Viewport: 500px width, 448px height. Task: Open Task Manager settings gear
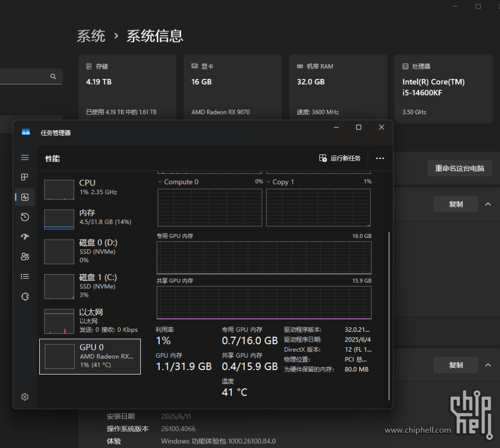tap(25, 397)
